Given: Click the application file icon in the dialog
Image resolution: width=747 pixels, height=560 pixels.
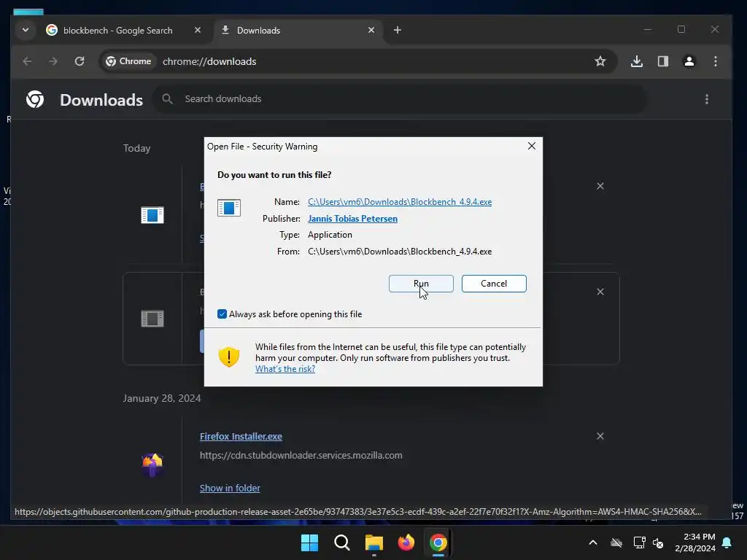Looking at the screenshot, I should click(x=228, y=208).
